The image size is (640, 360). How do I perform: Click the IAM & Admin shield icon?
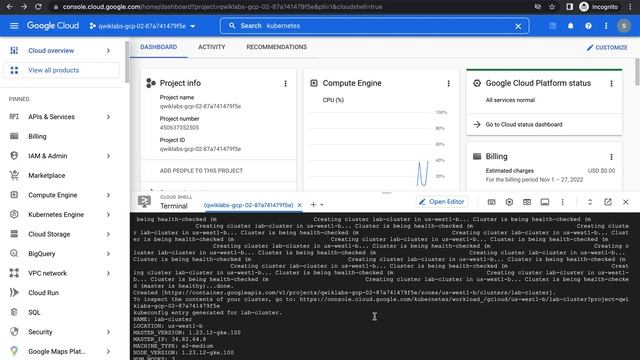[x=14, y=156]
